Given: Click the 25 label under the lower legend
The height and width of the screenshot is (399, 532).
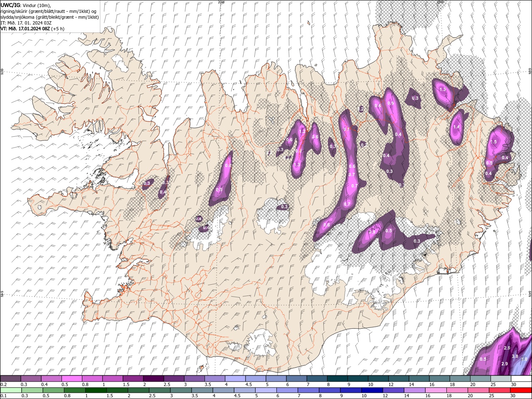Looking at the screenshot, I should 491,396.
